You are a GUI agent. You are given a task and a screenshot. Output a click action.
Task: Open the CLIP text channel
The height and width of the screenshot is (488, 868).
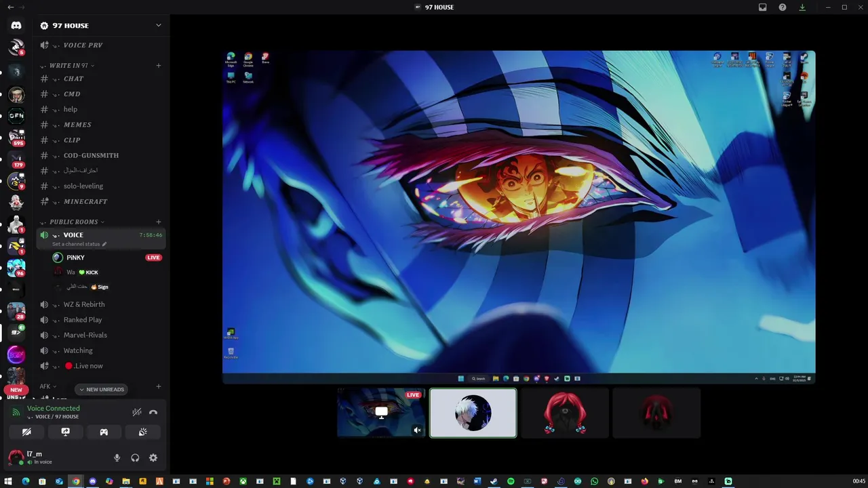point(102,140)
